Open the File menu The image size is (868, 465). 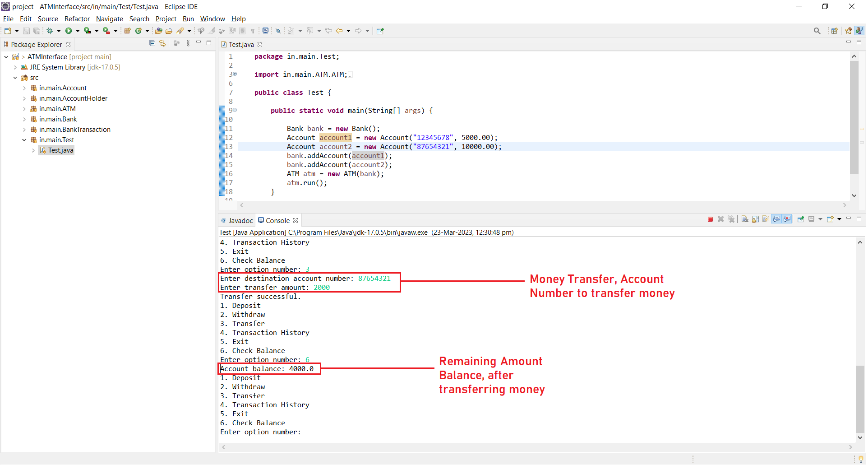pos(8,19)
